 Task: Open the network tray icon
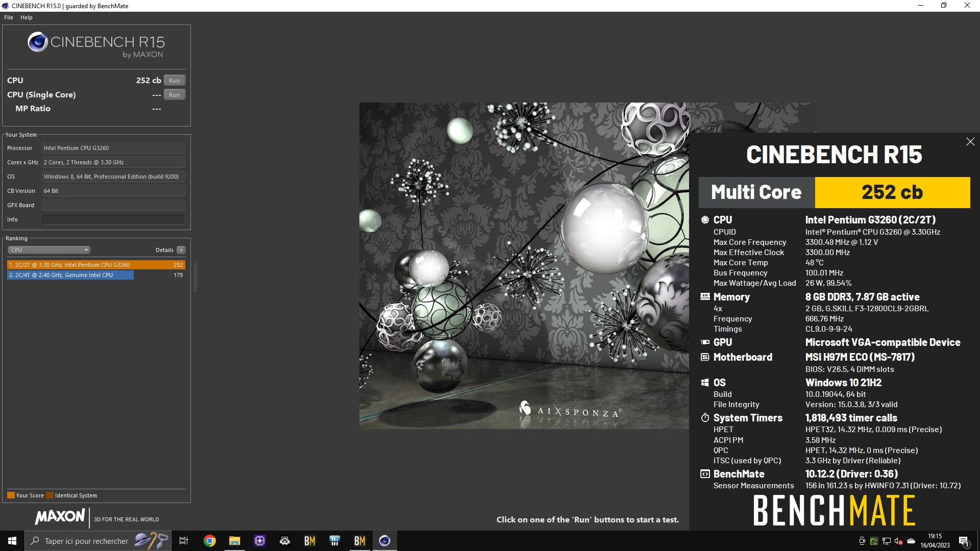click(x=887, y=541)
